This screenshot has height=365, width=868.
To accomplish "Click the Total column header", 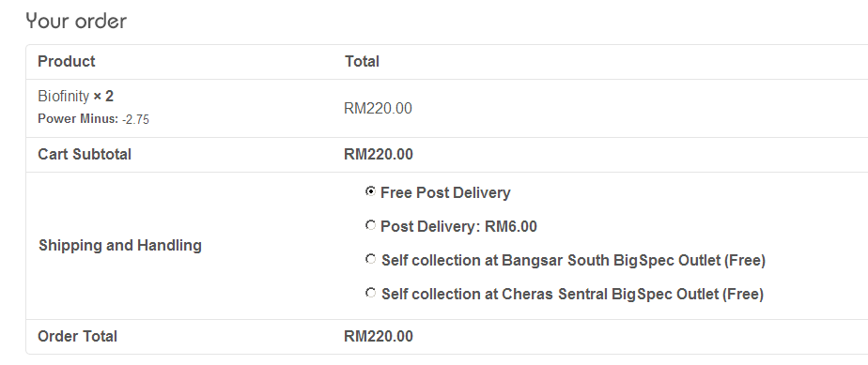I will [362, 61].
